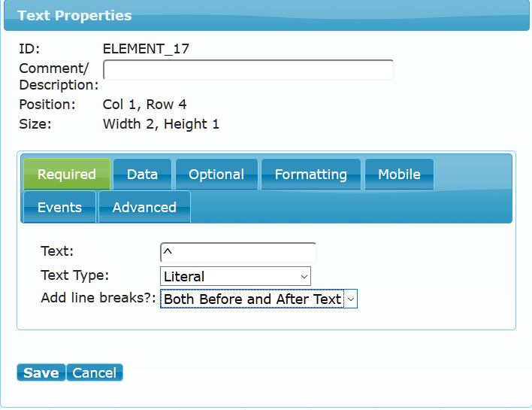Screen dimensions: 532x410
Task: Open the Data tab
Action: (142, 174)
